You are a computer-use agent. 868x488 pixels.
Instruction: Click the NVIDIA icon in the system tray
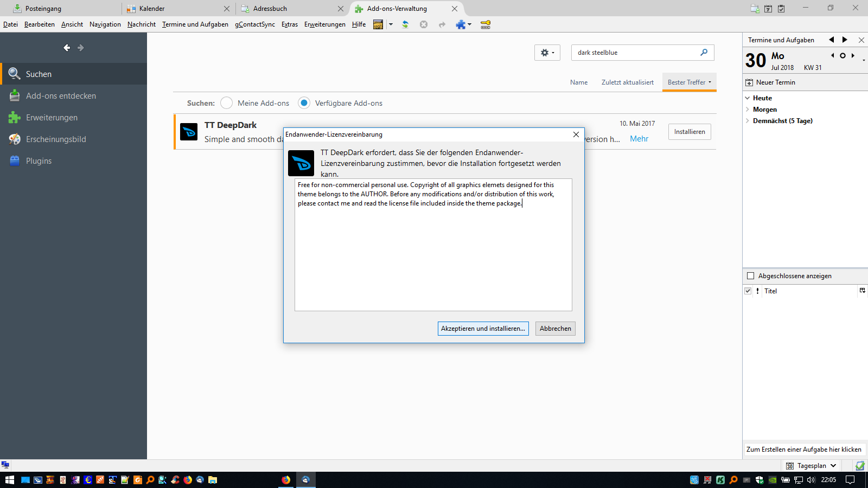(x=772, y=480)
